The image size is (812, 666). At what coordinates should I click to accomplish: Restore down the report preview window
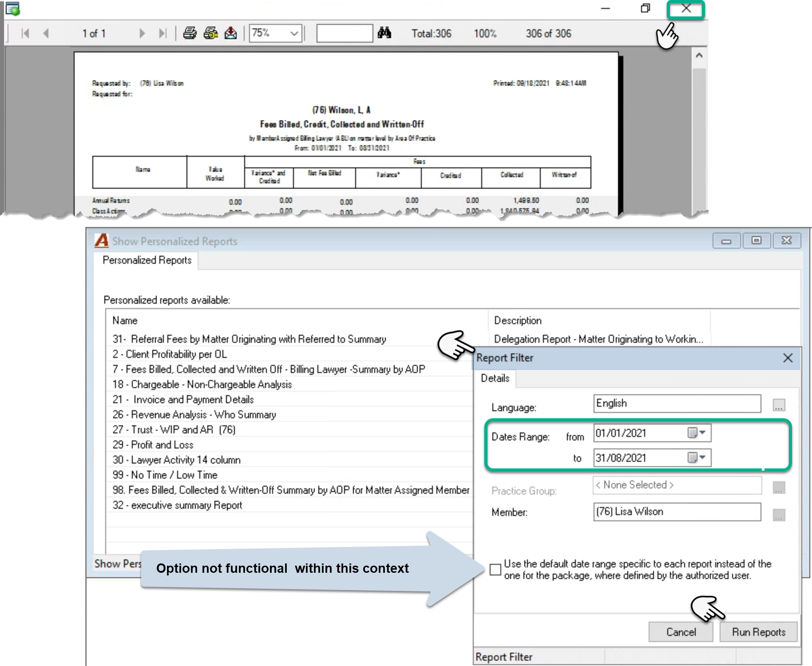pyautogui.click(x=645, y=8)
